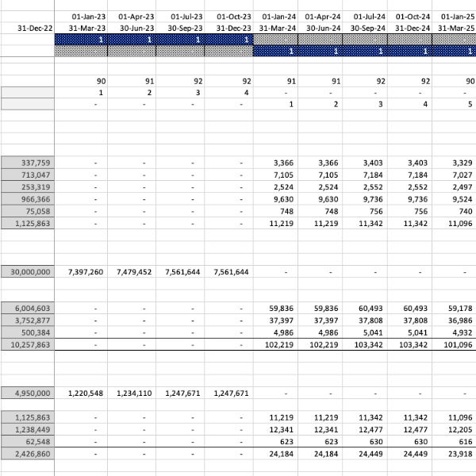The height and width of the screenshot is (476, 476).
Task: Select the cell with value 7,479,452
Action: (x=133, y=271)
